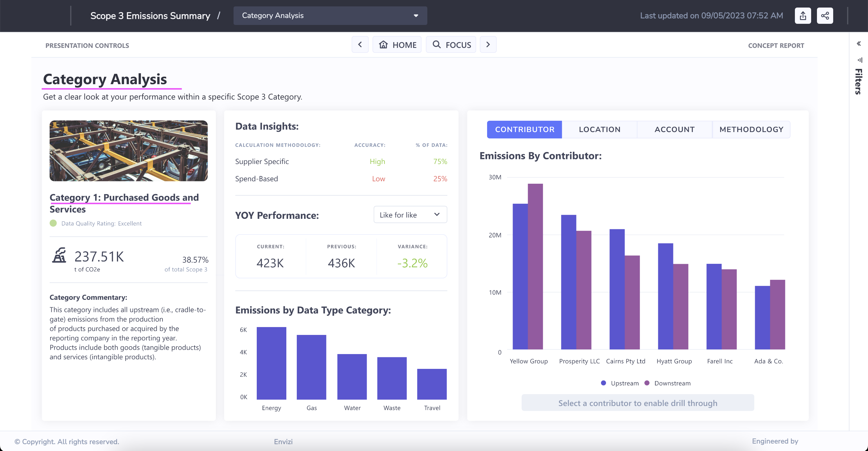Toggle the Upstream legend marker
Image resolution: width=868 pixels, height=451 pixels.
tap(603, 383)
